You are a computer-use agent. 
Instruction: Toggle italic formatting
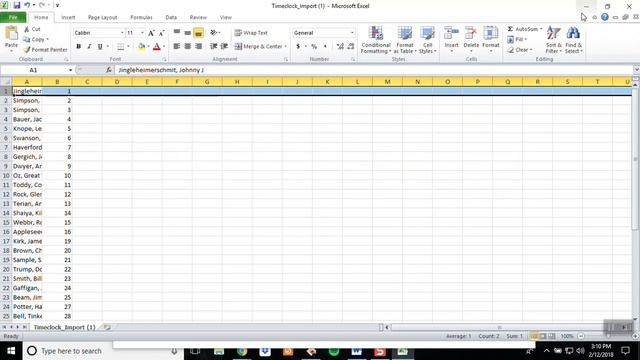[89, 47]
